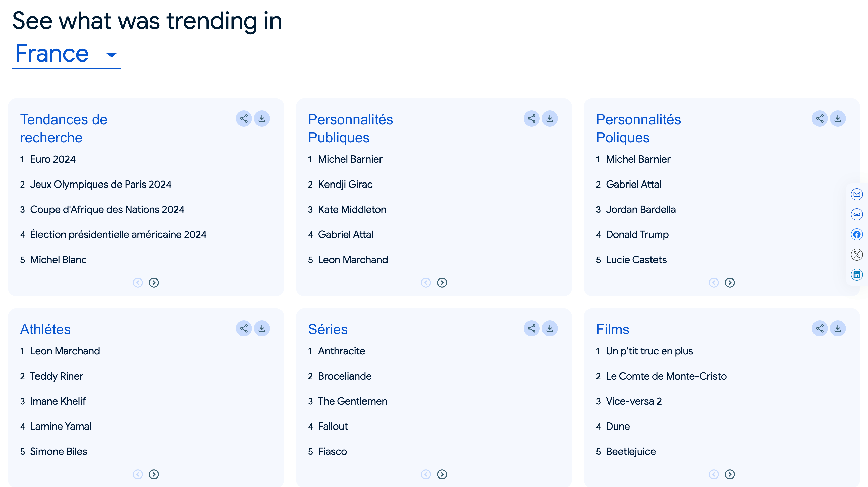This screenshot has width=868, height=487.
Task: Share to Facebook from the sidebar
Action: [857, 234]
